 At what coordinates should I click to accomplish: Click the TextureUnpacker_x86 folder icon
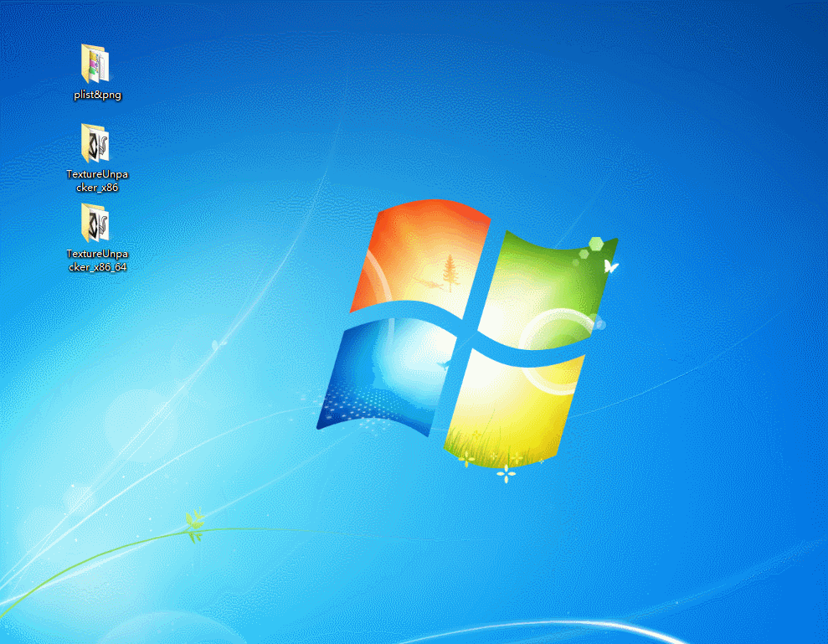(x=95, y=143)
